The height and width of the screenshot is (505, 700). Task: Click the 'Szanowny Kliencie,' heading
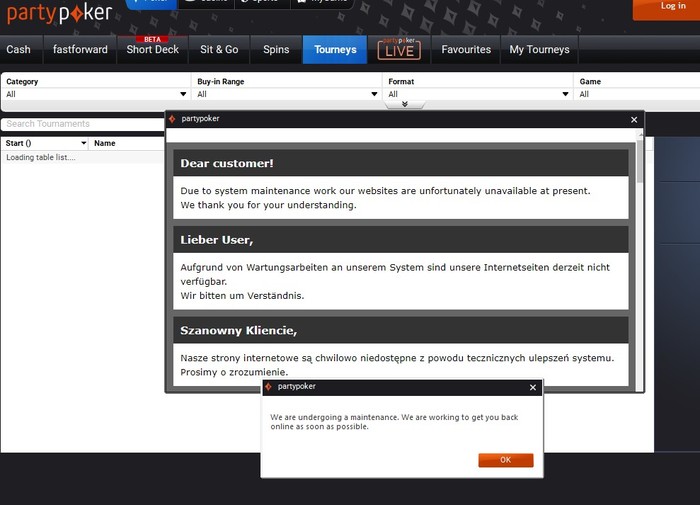[x=238, y=331]
